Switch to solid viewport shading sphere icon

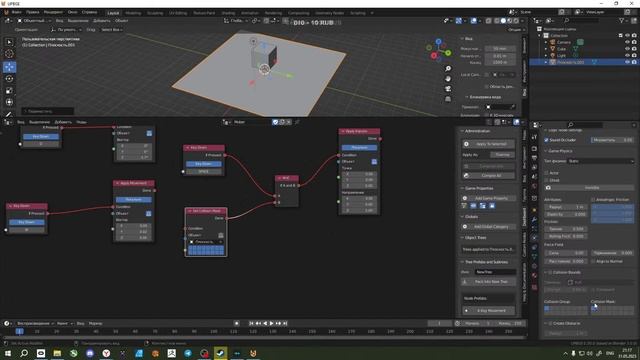pyautogui.click(x=503, y=20)
